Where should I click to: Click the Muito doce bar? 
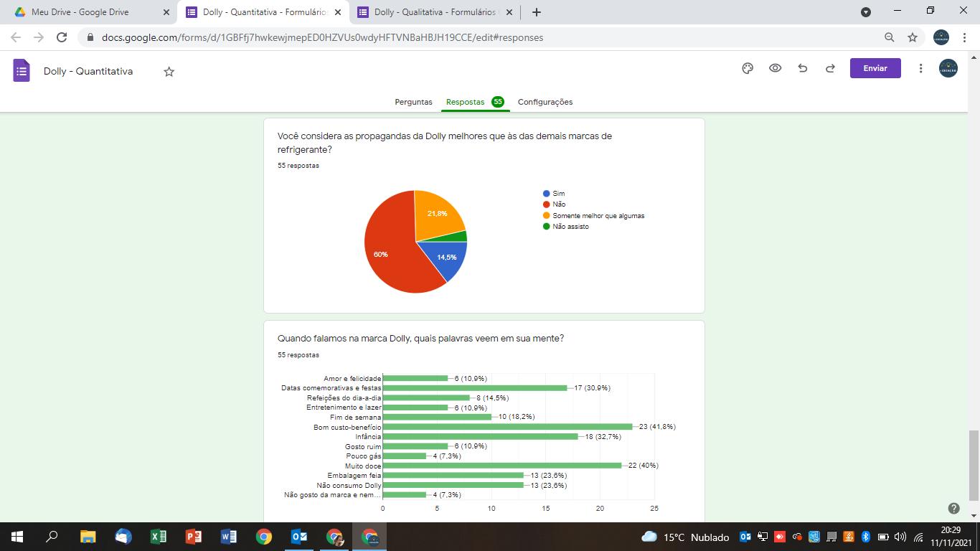502,466
